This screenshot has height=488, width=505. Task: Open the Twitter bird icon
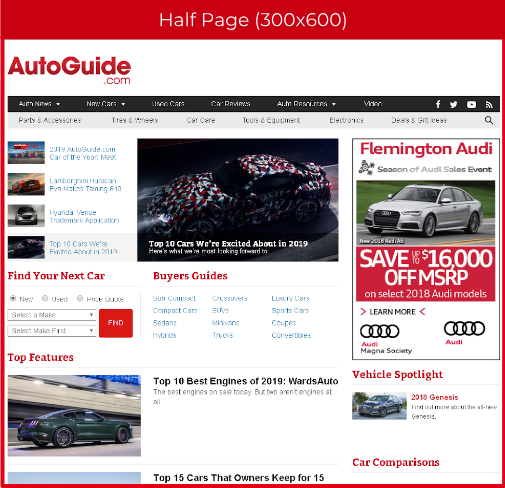(x=453, y=105)
